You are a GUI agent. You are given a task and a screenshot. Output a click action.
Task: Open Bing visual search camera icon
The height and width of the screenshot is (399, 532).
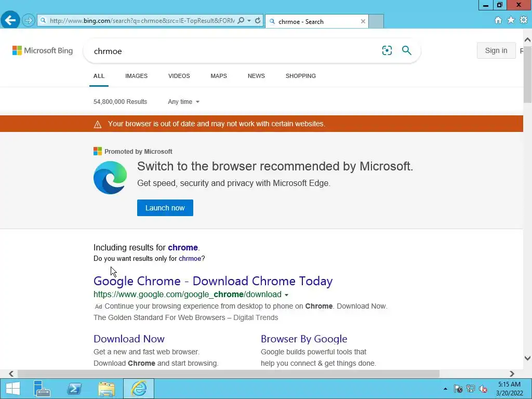click(387, 50)
